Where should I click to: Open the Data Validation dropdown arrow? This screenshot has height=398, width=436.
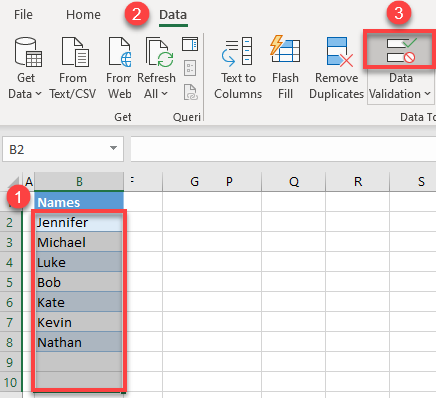tap(428, 94)
